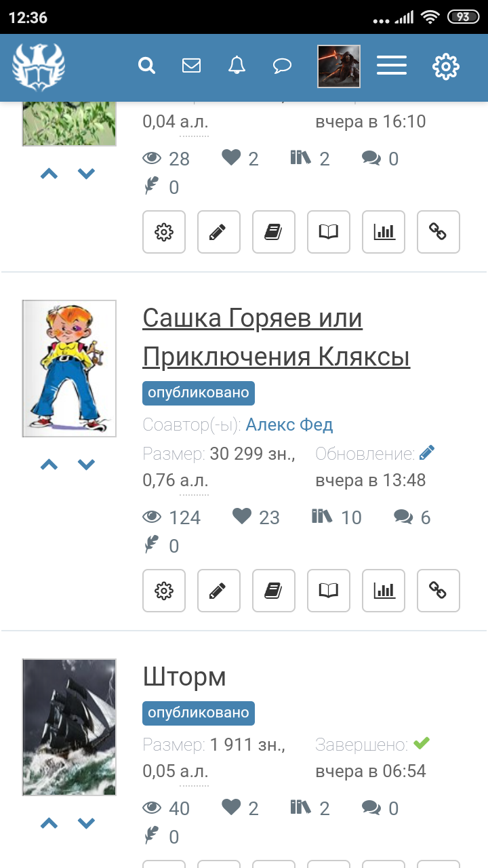Open the Шторм ship cover thumbnail
Image resolution: width=488 pixels, height=868 pixels.
pyautogui.click(x=69, y=727)
